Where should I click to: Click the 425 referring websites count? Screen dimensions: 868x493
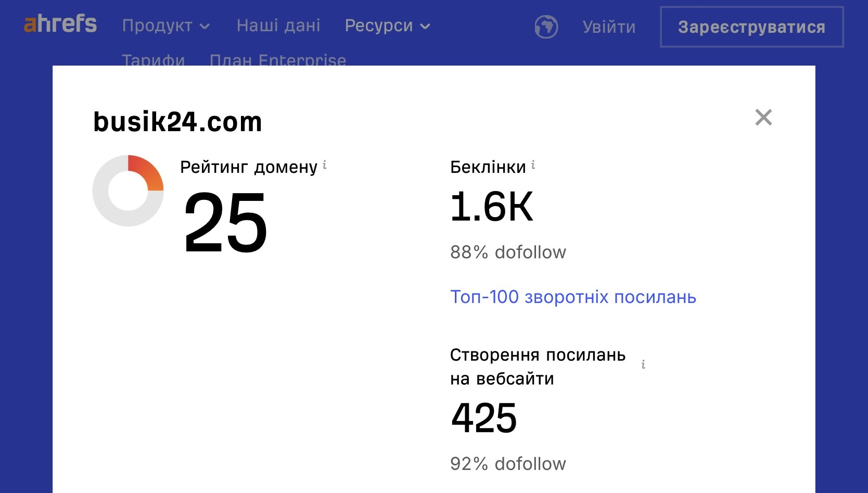pos(484,418)
